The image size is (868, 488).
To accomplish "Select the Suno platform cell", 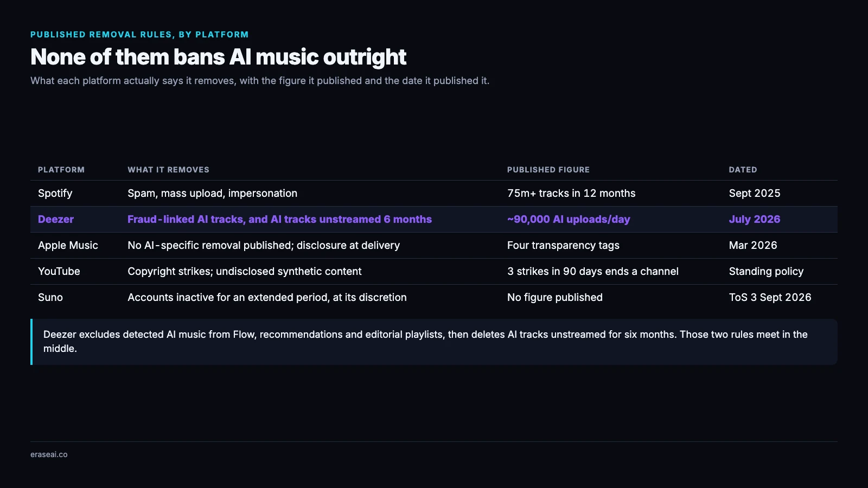I will 50,297.
